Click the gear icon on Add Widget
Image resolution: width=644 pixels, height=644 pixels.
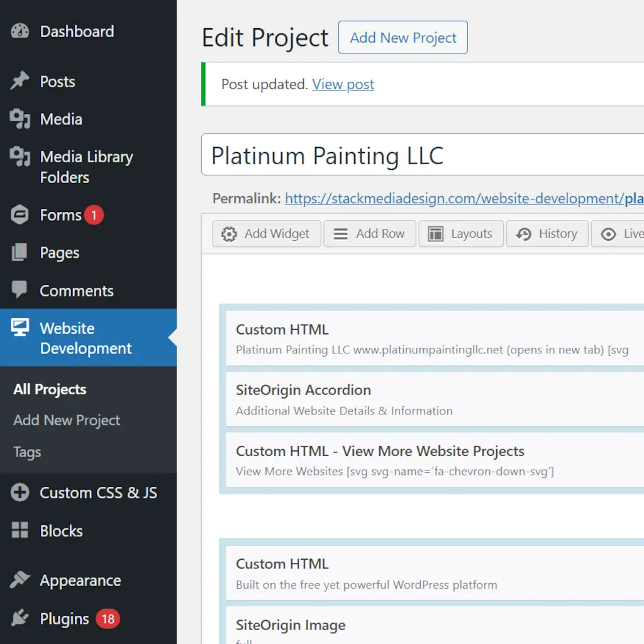point(229,234)
